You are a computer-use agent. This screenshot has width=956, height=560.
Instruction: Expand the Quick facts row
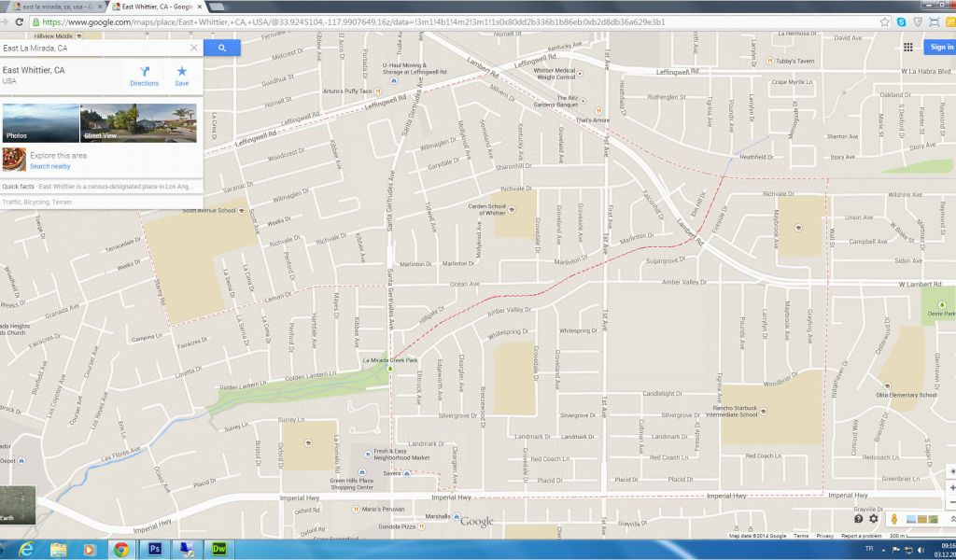point(101,187)
